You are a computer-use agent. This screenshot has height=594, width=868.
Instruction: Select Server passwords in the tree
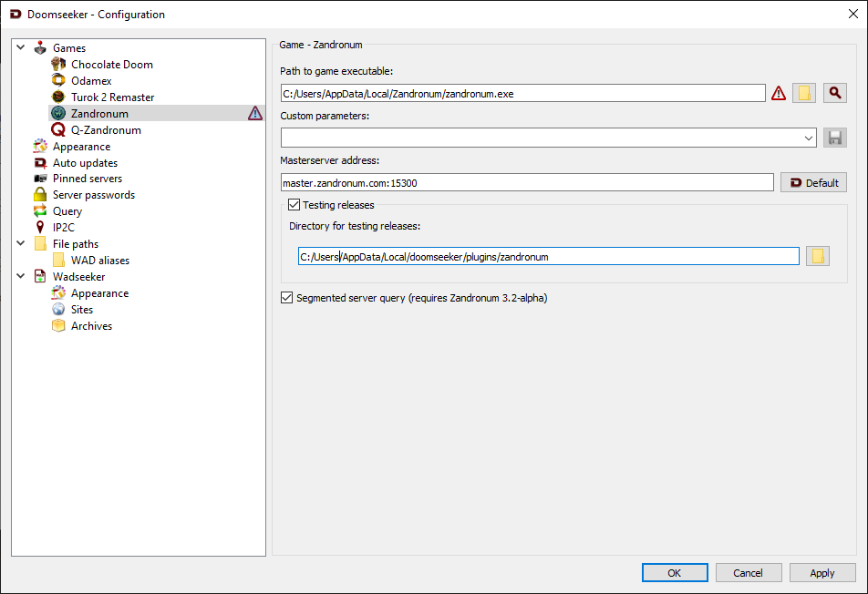(x=94, y=195)
